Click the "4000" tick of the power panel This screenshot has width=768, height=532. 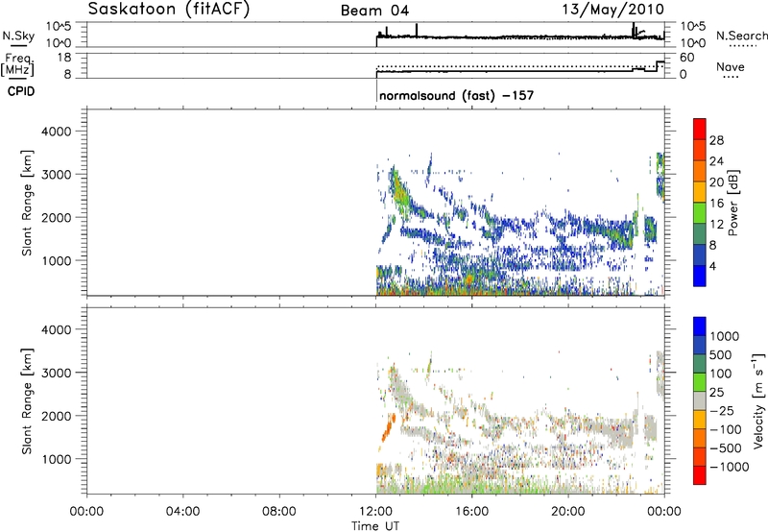[x=56, y=132]
